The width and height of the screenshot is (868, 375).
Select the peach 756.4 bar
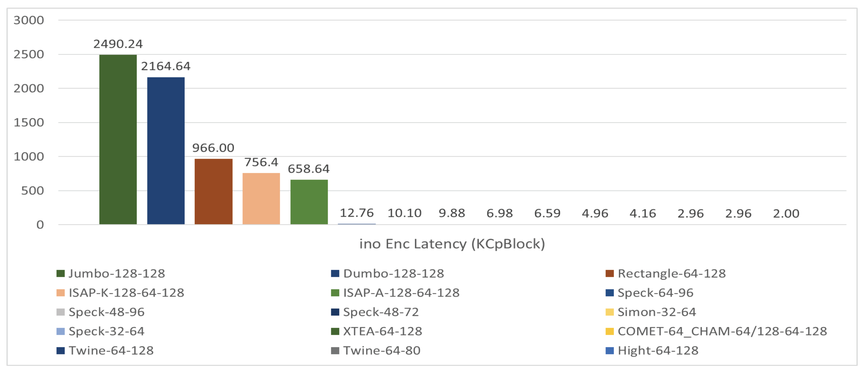point(261,199)
